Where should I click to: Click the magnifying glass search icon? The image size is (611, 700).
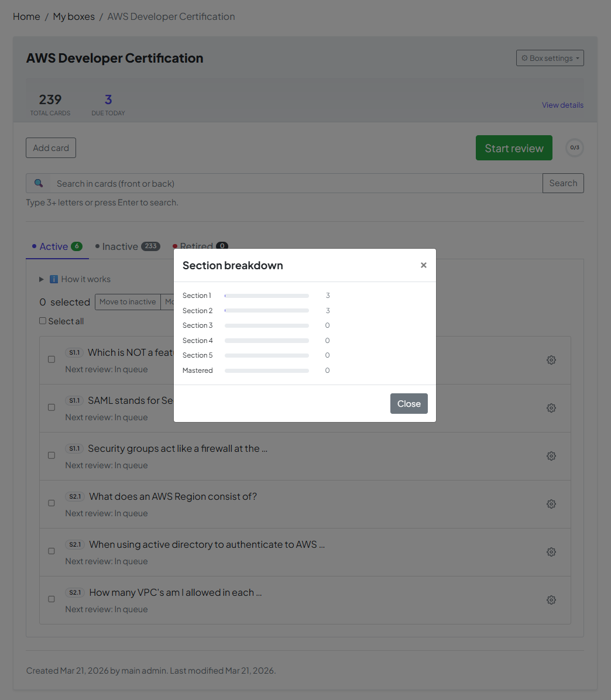(x=39, y=183)
